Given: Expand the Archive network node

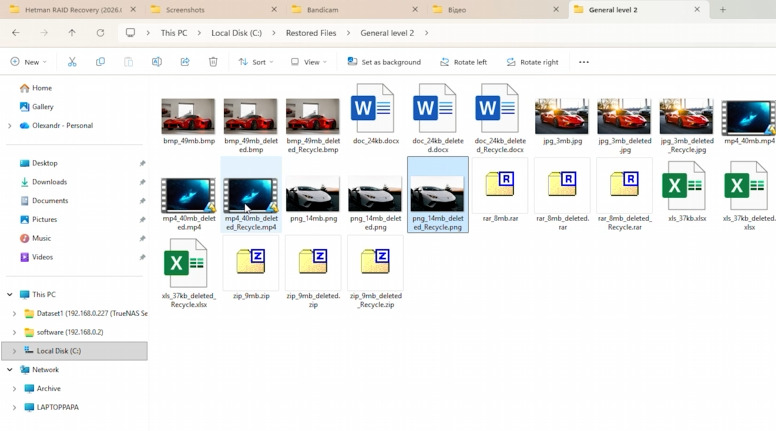Looking at the screenshot, I should [x=14, y=388].
